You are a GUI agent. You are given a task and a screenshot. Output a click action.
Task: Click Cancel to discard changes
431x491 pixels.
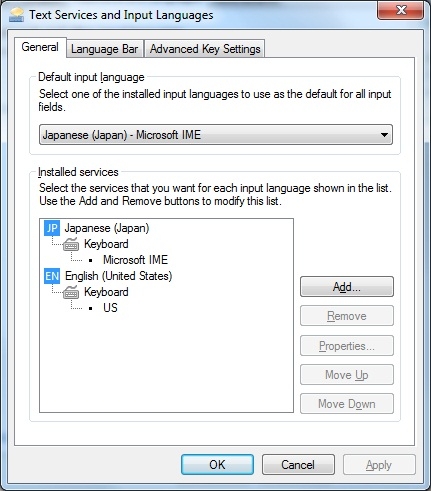[x=298, y=465]
